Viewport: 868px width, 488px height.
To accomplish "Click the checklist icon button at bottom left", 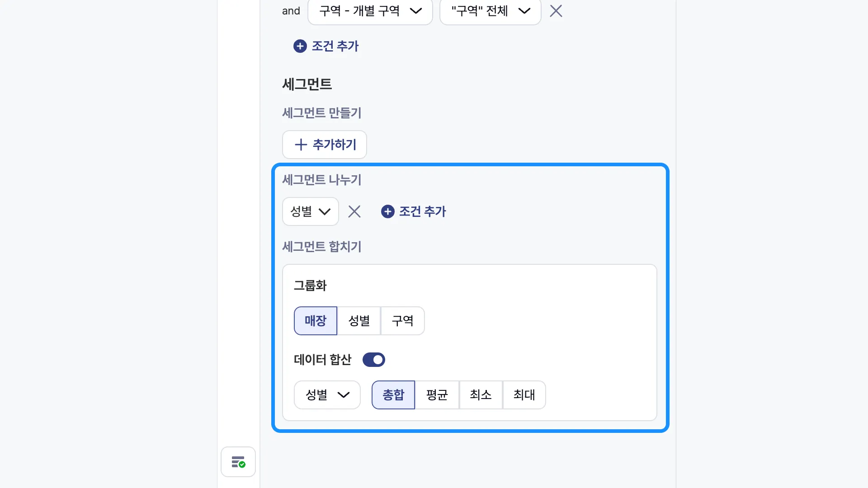I will pyautogui.click(x=238, y=462).
